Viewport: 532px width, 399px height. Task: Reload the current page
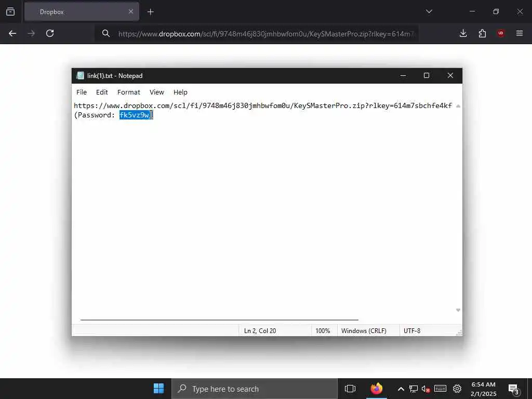click(50, 33)
